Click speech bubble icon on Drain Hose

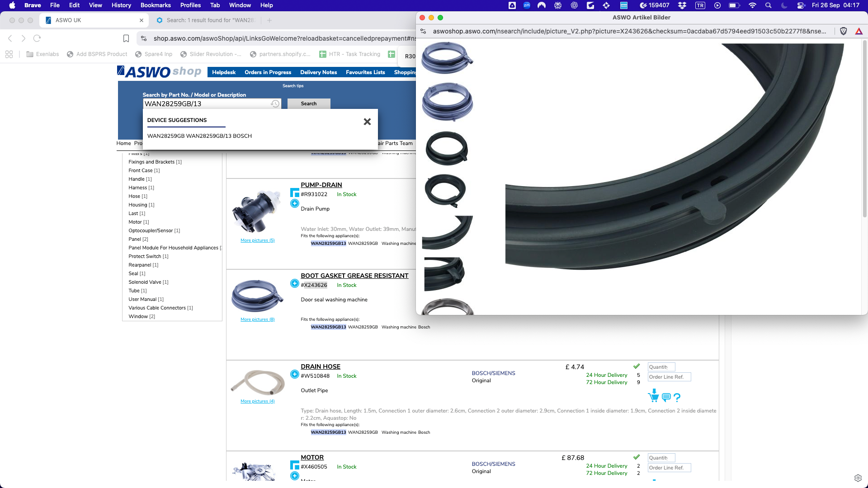pos(666,397)
